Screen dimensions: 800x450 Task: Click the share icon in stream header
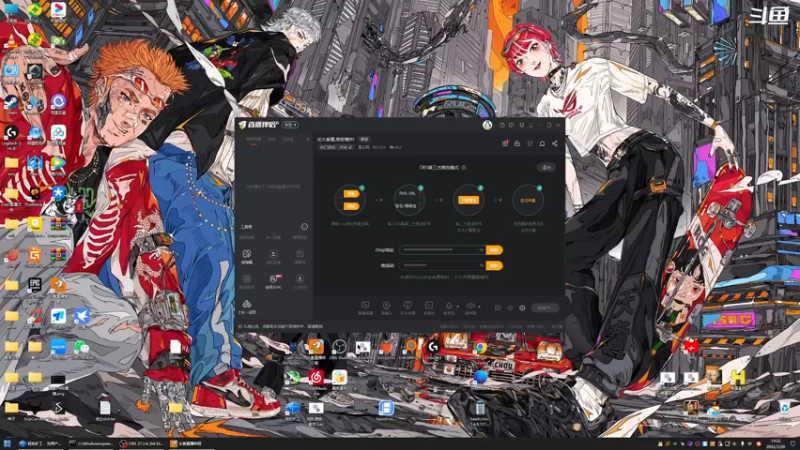555,143
